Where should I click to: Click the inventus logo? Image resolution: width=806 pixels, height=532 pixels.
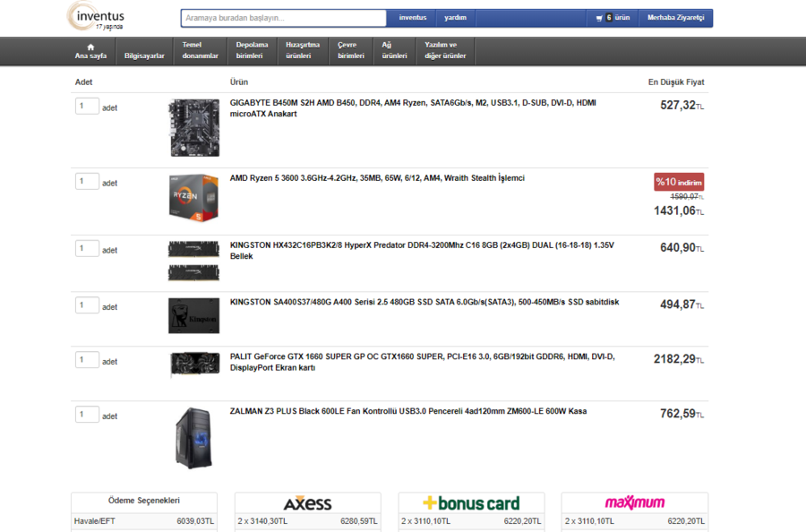point(97,17)
